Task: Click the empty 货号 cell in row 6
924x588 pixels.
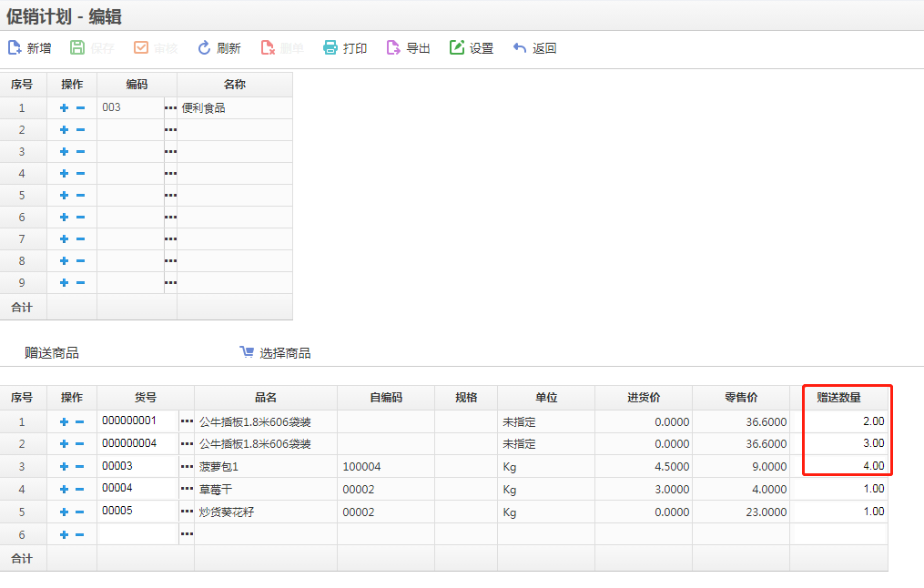Action: coord(138,533)
